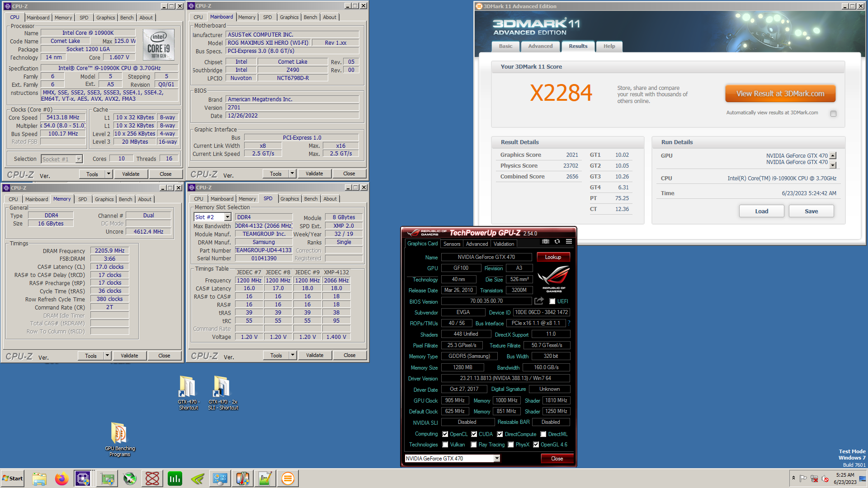Select the CPU-Z taskbar icon
This screenshot has width=868, height=488.
click(83, 479)
